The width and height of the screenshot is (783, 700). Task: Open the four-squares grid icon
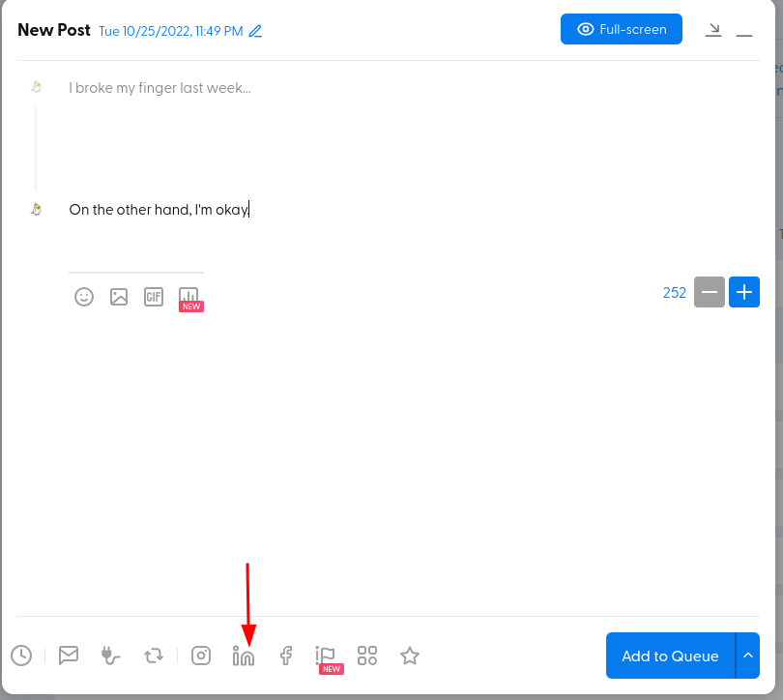pos(367,656)
